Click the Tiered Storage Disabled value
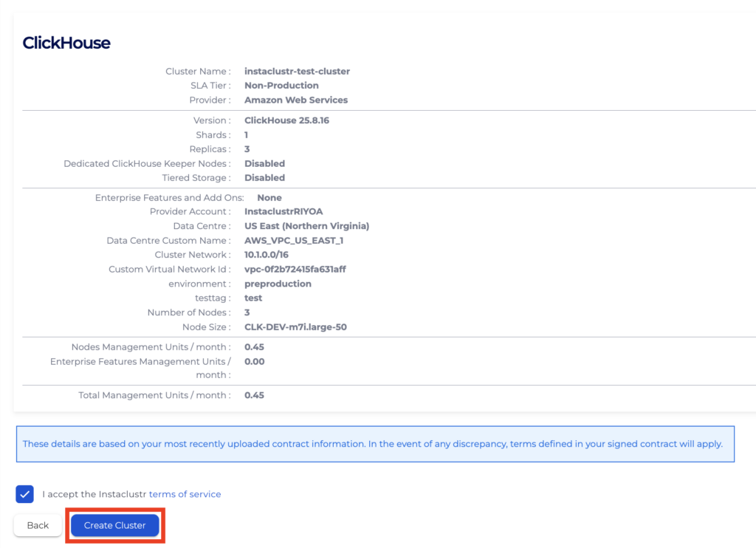Screen dimensions: 756x548 click(x=265, y=178)
